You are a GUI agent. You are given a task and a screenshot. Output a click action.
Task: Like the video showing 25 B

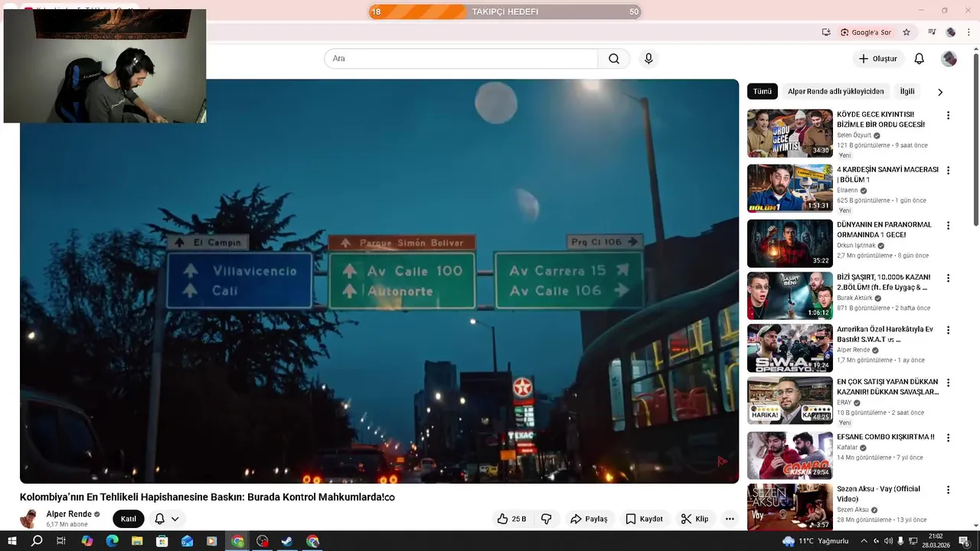coord(511,519)
